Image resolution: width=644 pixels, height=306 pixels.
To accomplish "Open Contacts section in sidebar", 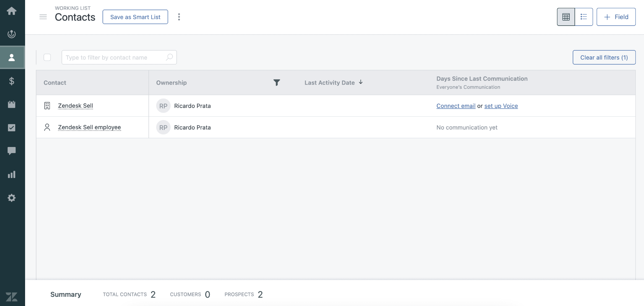I will tap(12, 57).
